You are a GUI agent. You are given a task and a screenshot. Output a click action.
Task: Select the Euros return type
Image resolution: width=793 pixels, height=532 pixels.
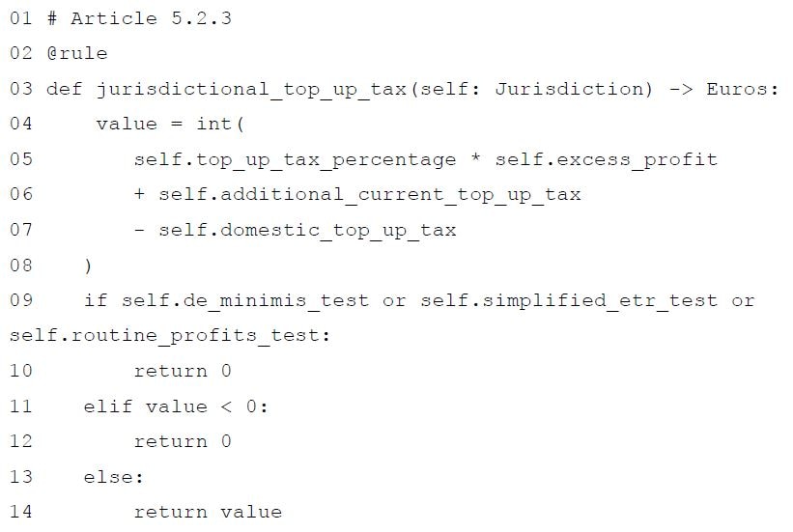741,89
